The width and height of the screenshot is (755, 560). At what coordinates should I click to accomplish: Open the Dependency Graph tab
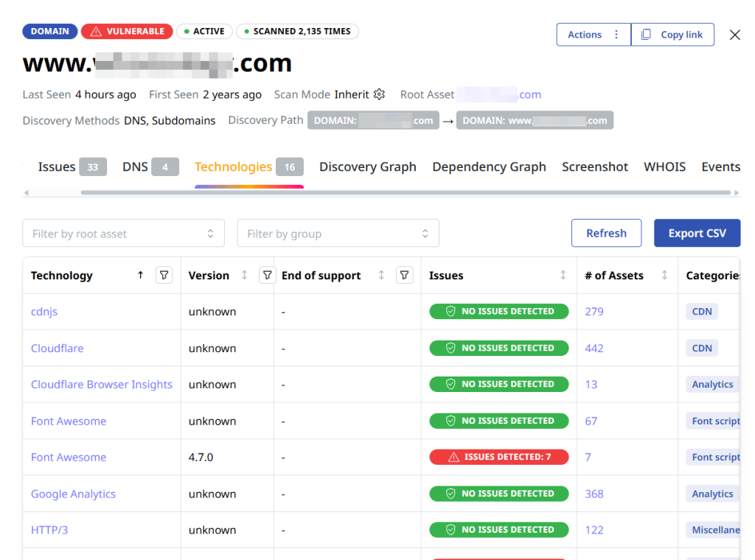[489, 167]
